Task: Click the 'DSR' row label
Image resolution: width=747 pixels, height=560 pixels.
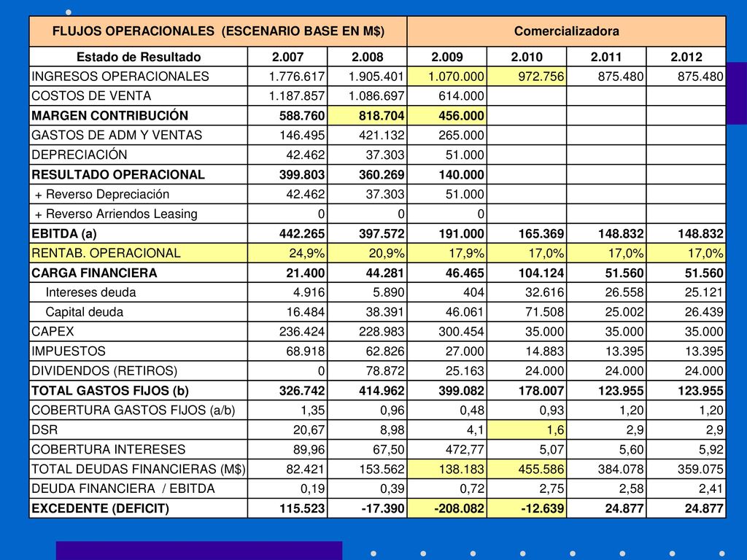Action: (x=44, y=429)
